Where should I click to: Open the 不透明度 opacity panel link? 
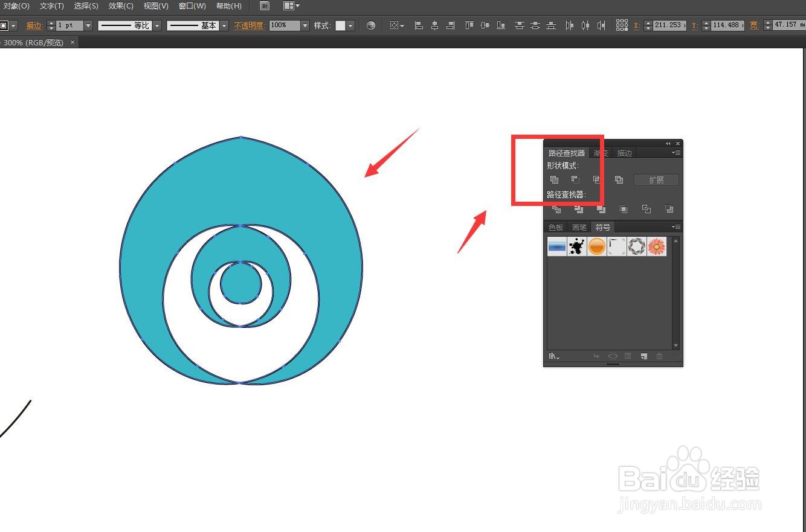(x=250, y=25)
